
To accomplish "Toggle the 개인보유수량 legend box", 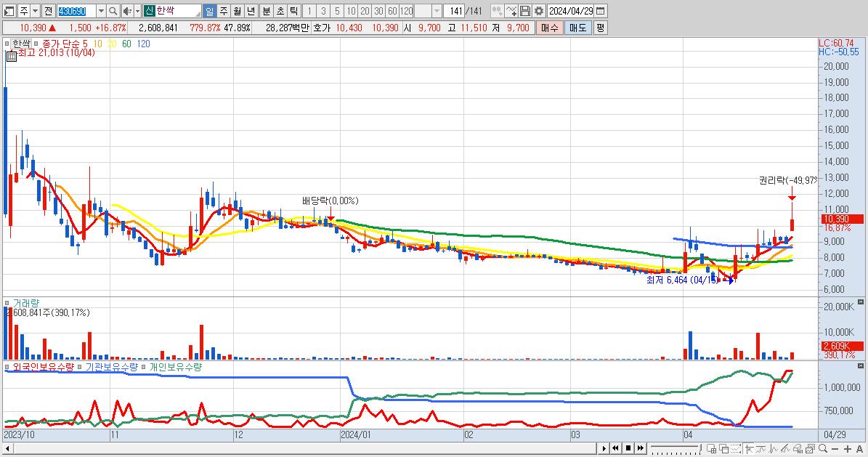I will 144,367.
